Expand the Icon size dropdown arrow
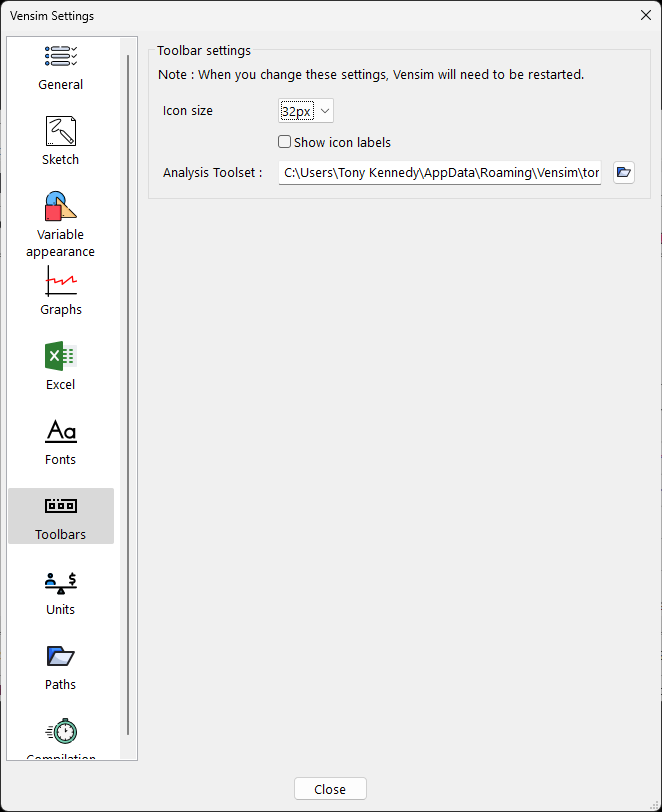The width and height of the screenshot is (662, 812). point(325,111)
